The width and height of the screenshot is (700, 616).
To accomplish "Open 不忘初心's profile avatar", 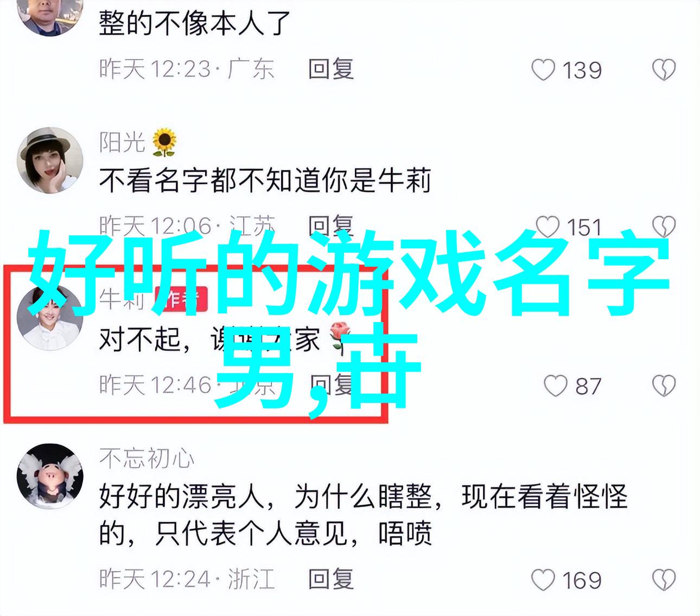I will click(x=50, y=476).
